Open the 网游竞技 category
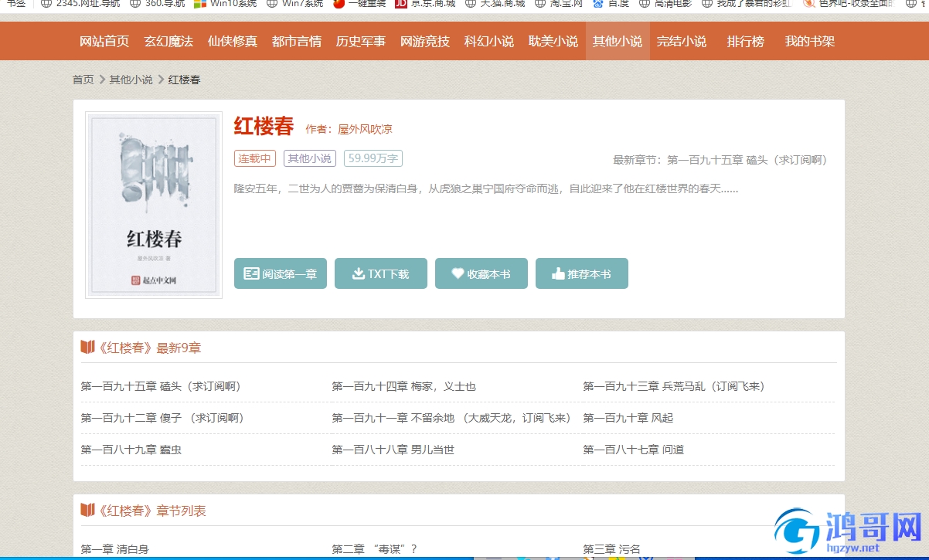Viewport: 929px width, 560px height. coord(425,41)
